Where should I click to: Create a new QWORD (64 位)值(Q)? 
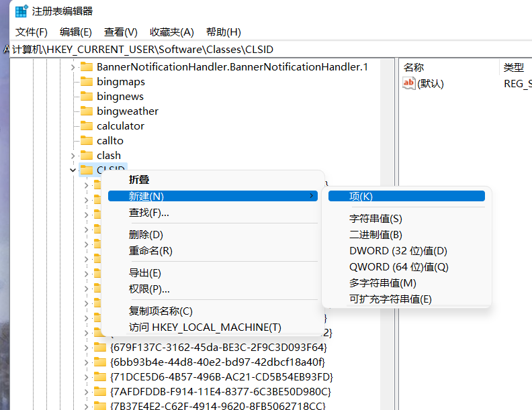tap(406, 267)
